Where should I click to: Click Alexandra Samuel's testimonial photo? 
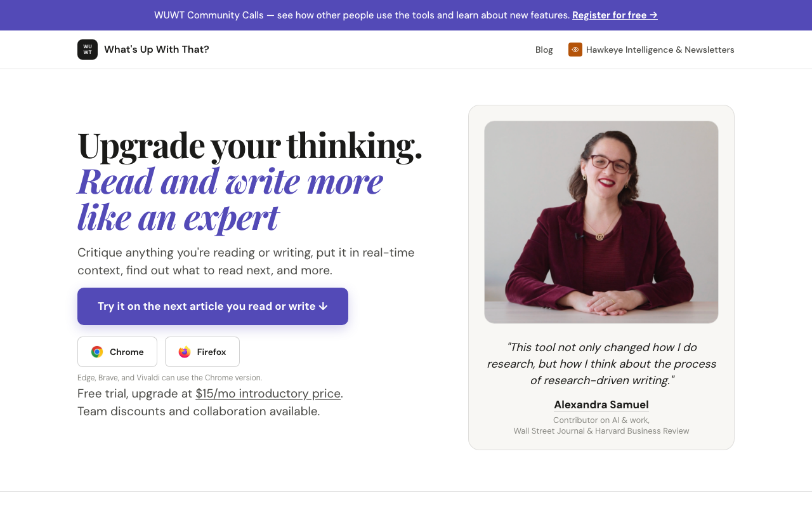point(601,222)
